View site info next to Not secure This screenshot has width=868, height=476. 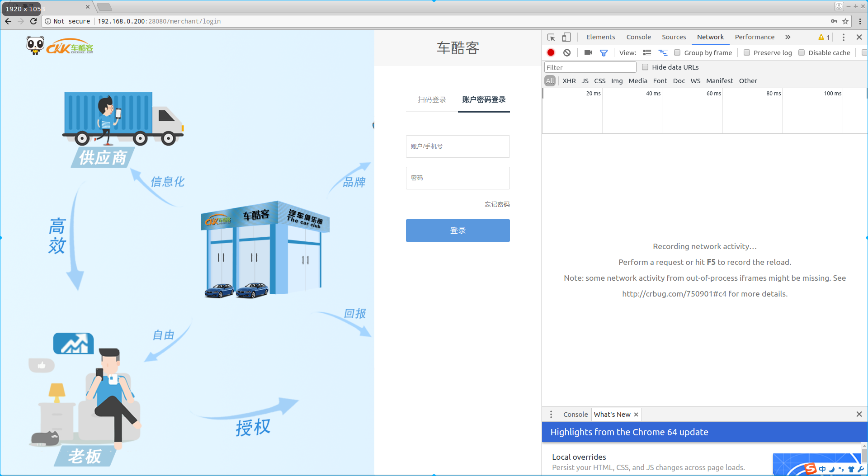48,21
